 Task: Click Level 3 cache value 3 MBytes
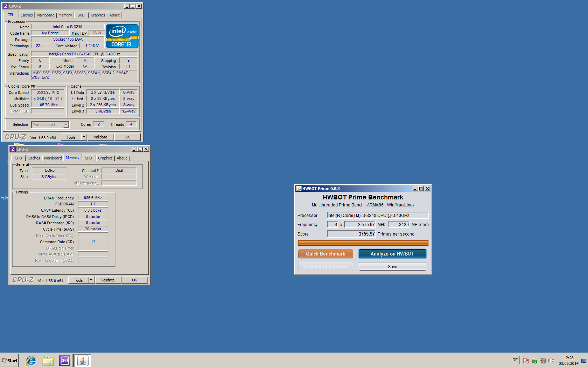[x=103, y=111]
